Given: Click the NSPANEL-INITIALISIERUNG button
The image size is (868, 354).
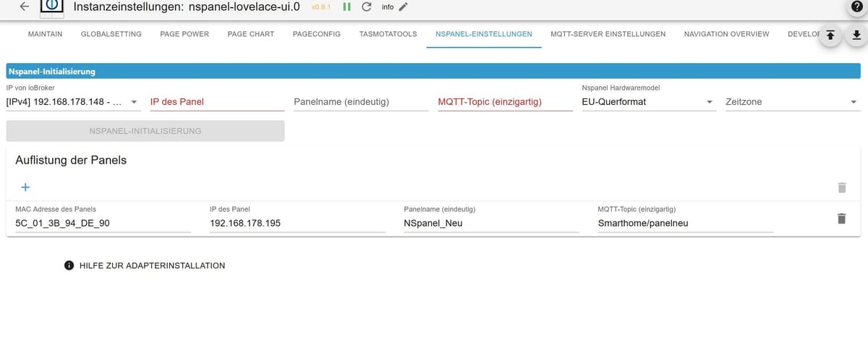Looking at the screenshot, I should point(145,131).
